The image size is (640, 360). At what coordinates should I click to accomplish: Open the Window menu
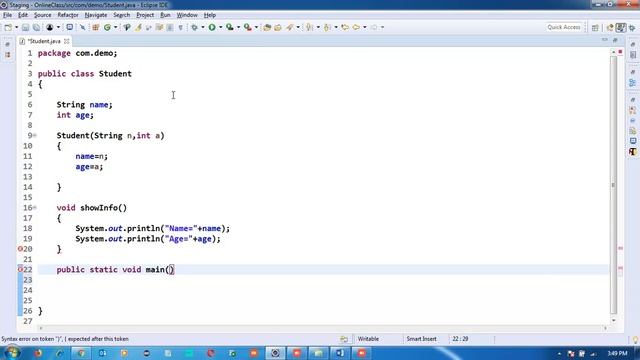coord(187,15)
